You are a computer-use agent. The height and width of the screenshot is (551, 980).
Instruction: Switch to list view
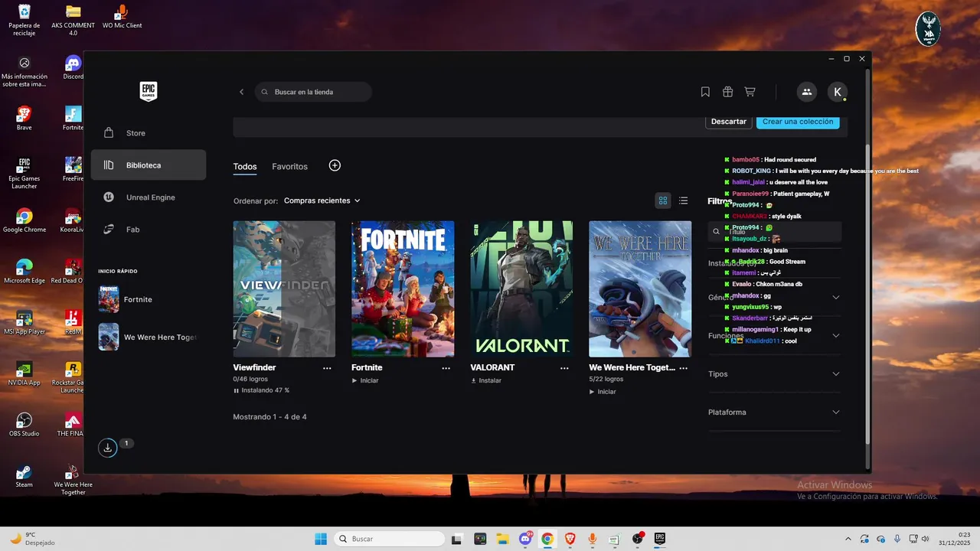coord(683,201)
